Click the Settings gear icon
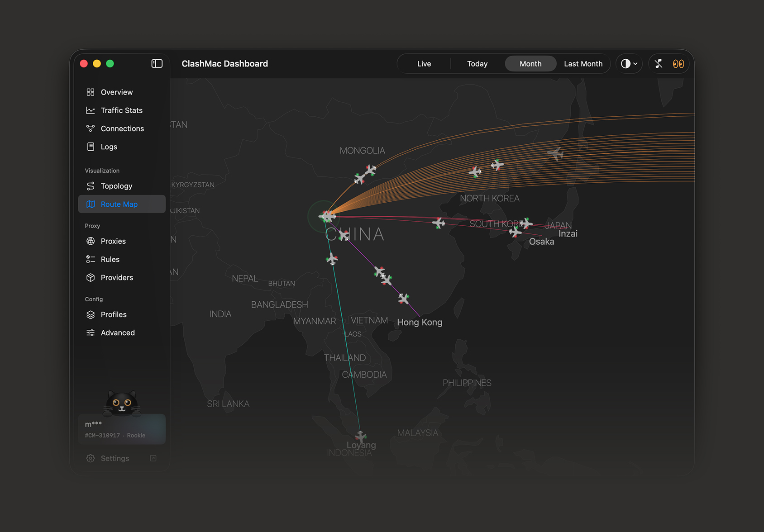Viewport: 764px width, 532px height. point(91,458)
